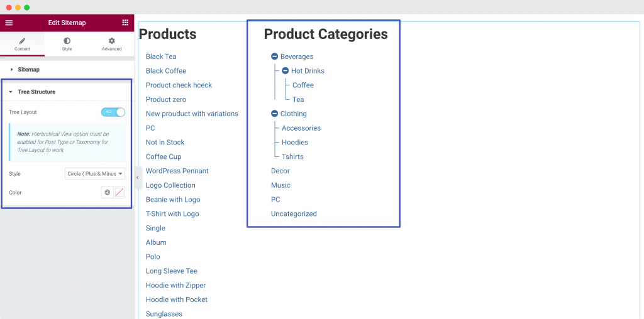The height and width of the screenshot is (319, 644).
Task: Open the Uncategorized category link
Action: 294,214
